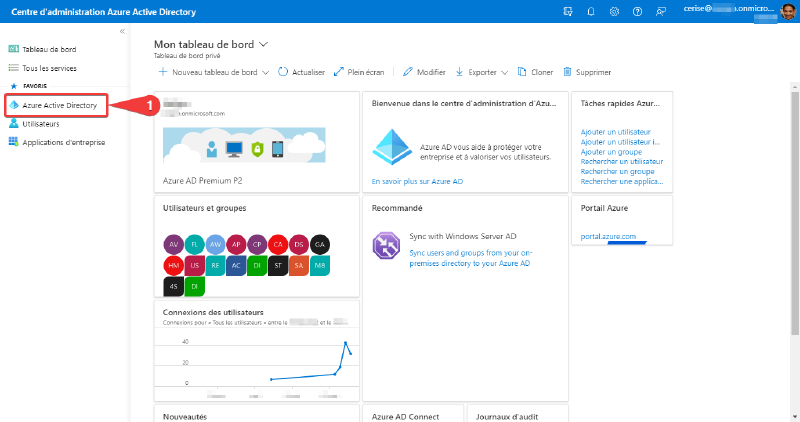Click the Azure AD pyramid logo
Screen dimensions: 800x422
pyautogui.click(x=392, y=147)
